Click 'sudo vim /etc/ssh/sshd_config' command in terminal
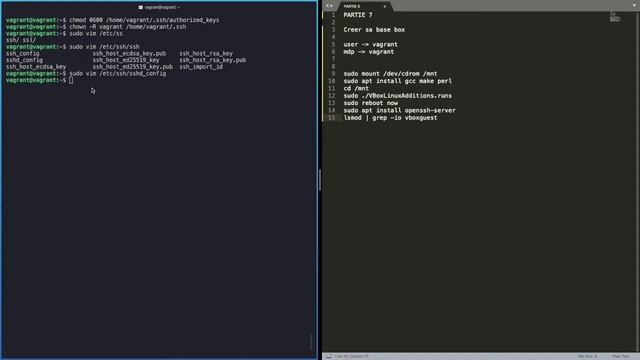Screen dimensions: 640x360 coord(118,73)
